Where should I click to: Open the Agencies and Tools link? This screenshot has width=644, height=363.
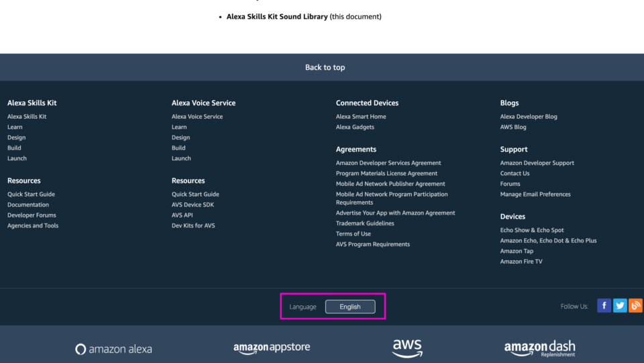pyautogui.click(x=33, y=225)
